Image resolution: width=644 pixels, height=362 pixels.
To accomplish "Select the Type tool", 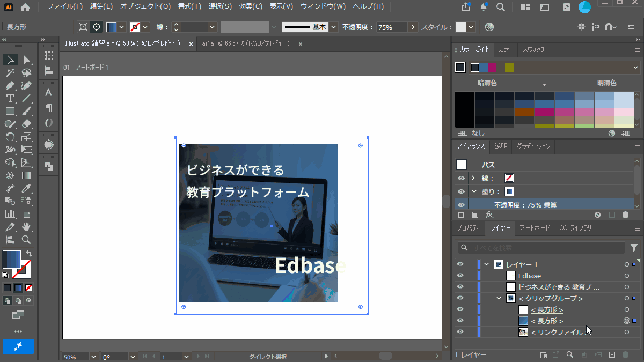I will pyautogui.click(x=10, y=98).
